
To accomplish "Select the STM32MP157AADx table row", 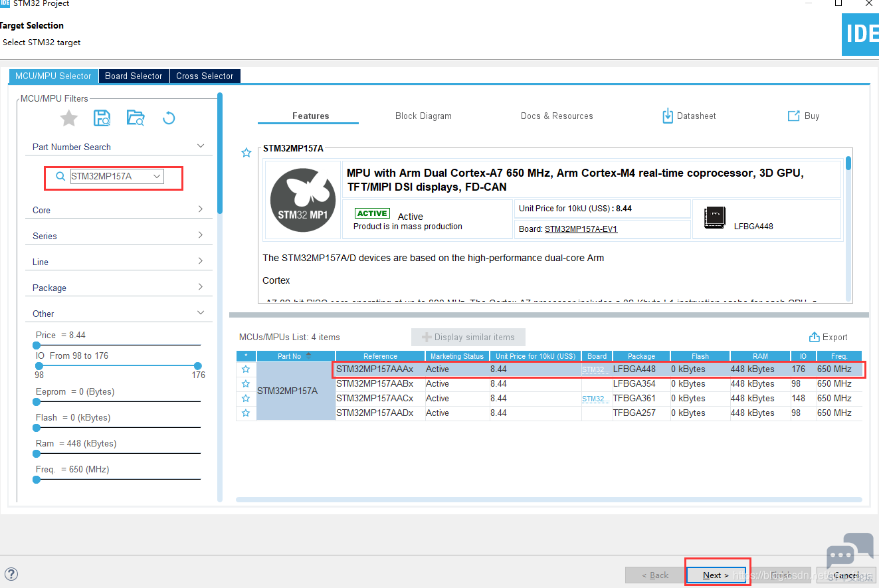I will pos(375,413).
